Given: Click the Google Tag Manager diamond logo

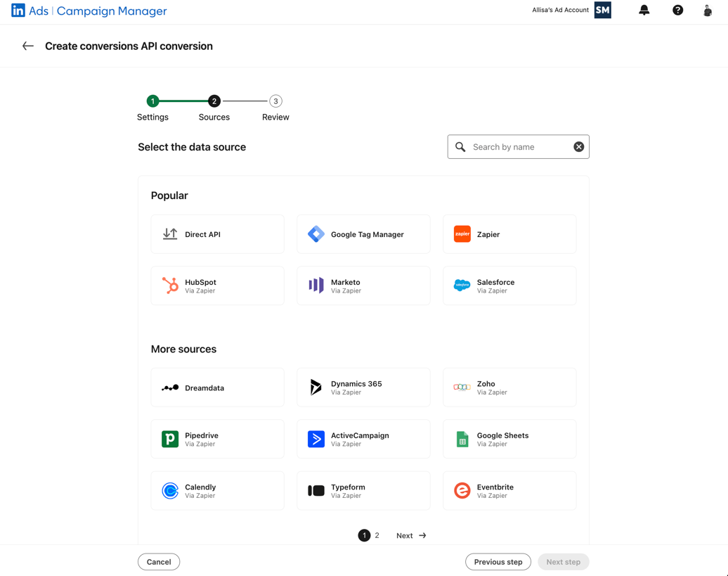Looking at the screenshot, I should pos(316,234).
